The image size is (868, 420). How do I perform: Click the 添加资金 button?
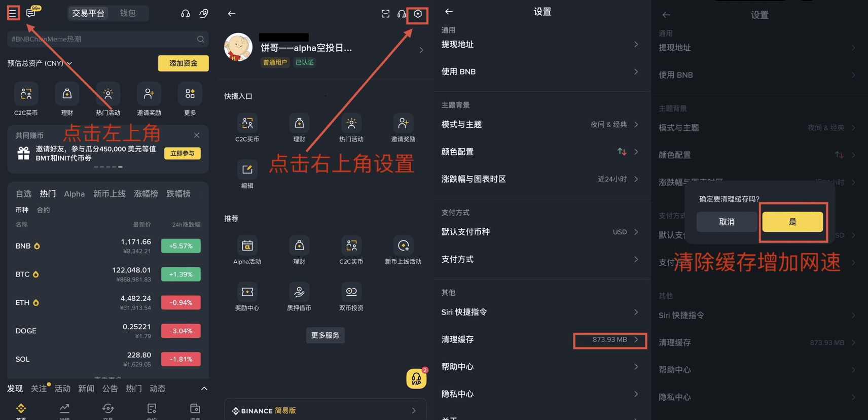(x=183, y=63)
